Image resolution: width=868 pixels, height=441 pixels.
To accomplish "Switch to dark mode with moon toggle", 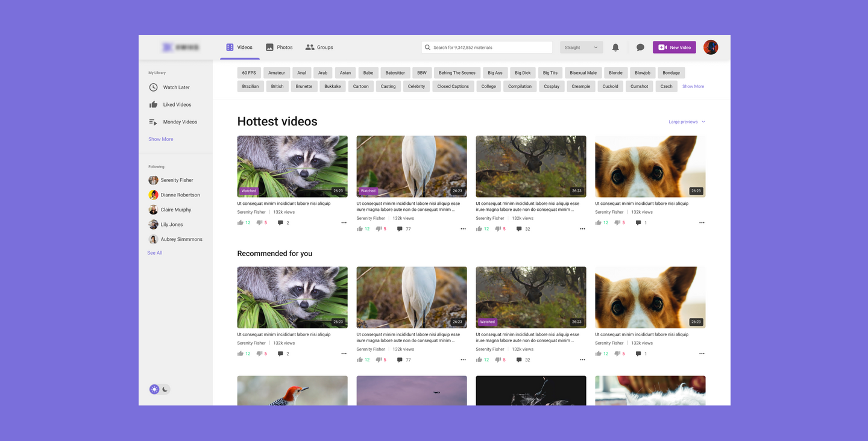I will point(165,389).
